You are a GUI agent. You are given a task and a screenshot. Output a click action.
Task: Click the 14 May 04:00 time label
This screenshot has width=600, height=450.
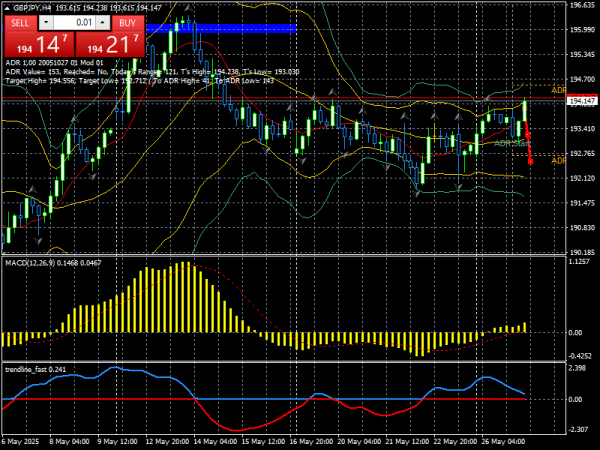[215, 441]
